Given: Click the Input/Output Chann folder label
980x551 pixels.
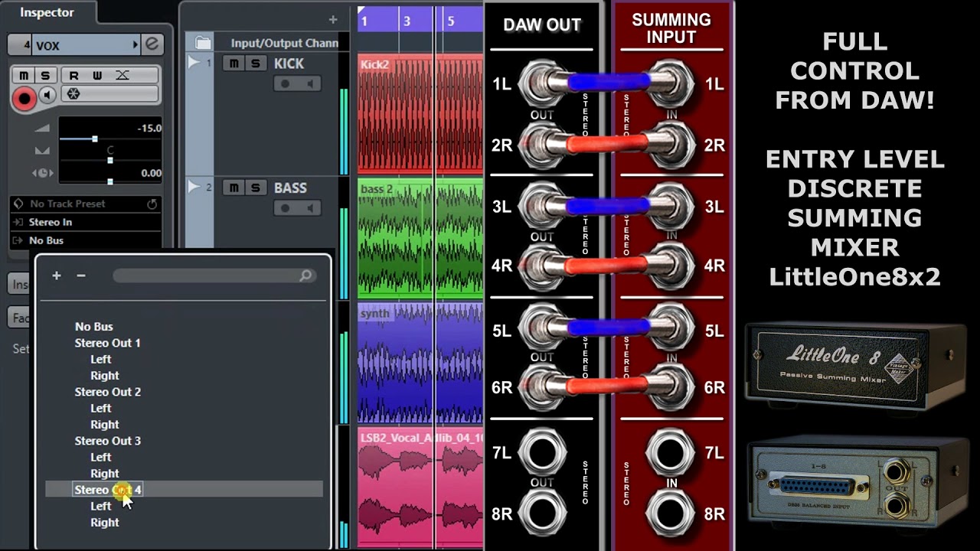Looking at the screenshot, I should pyautogui.click(x=285, y=43).
